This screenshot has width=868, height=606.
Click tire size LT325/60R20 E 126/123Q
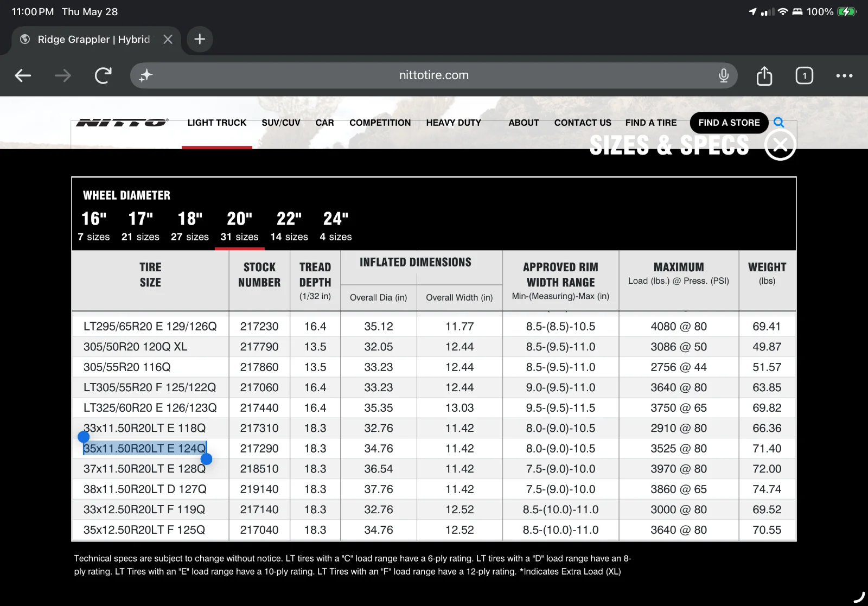150,408
